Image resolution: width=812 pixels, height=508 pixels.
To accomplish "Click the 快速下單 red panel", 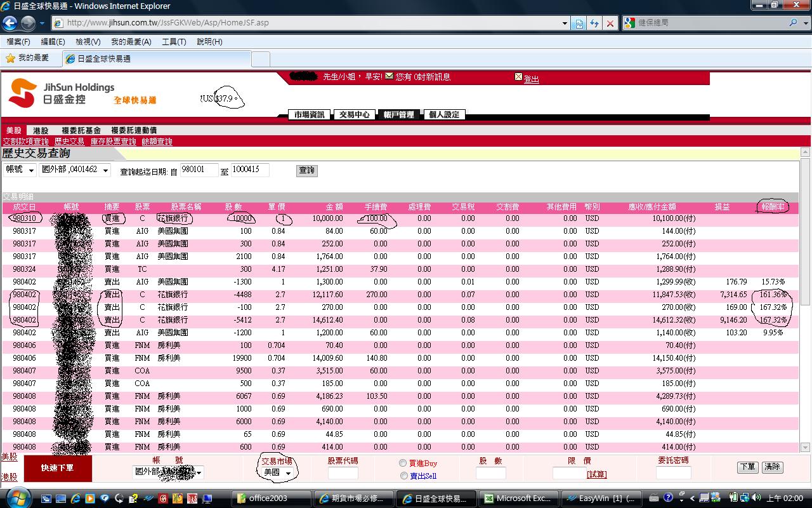I will coord(58,468).
